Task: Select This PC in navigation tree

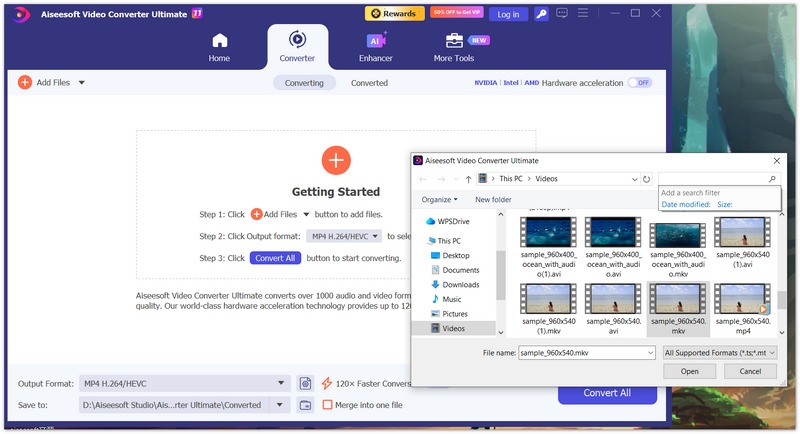Action: pos(444,241)
